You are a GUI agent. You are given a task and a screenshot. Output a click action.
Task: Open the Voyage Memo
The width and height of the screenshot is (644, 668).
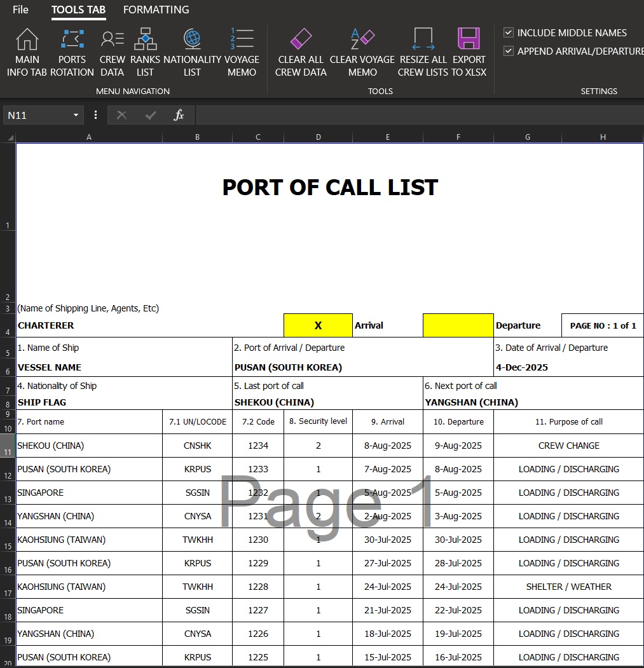[x=242, y=53]
